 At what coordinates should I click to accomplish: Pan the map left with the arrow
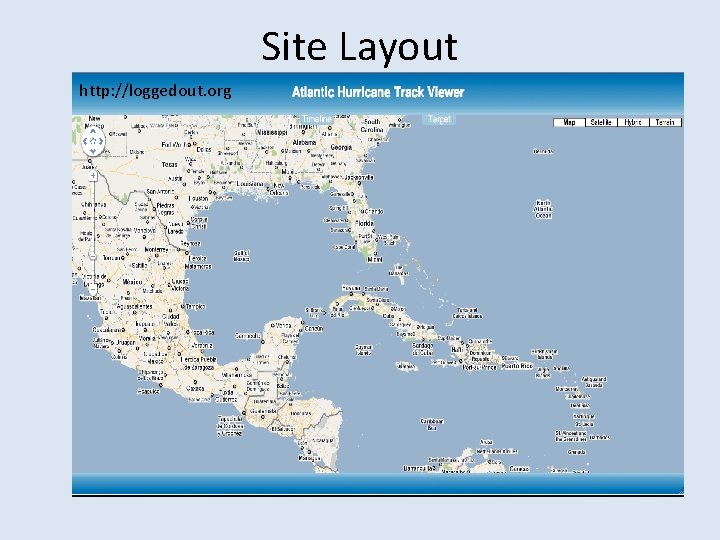(85, 141)
